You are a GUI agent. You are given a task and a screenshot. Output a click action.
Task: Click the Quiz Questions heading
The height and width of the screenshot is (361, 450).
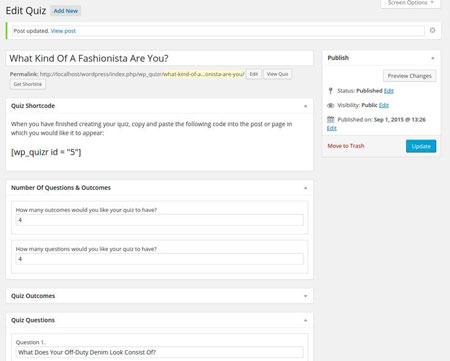point(33,320)
